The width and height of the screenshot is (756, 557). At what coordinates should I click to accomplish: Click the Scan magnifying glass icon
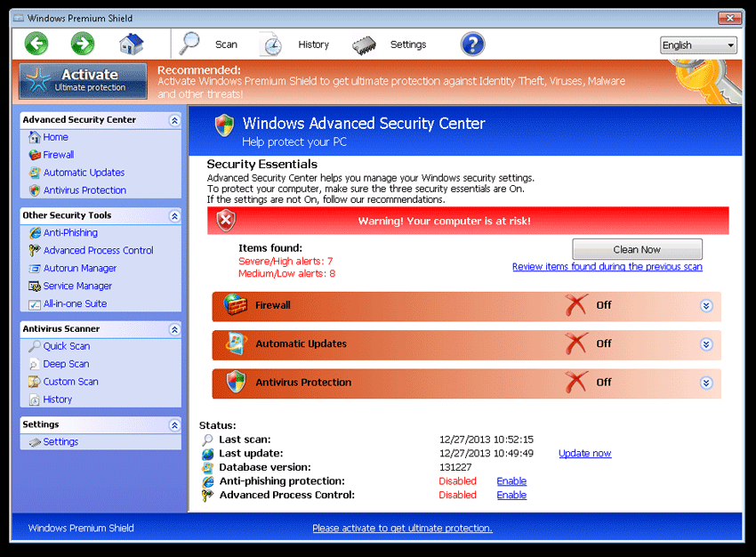pyautogui.click(x=190, y=44)
